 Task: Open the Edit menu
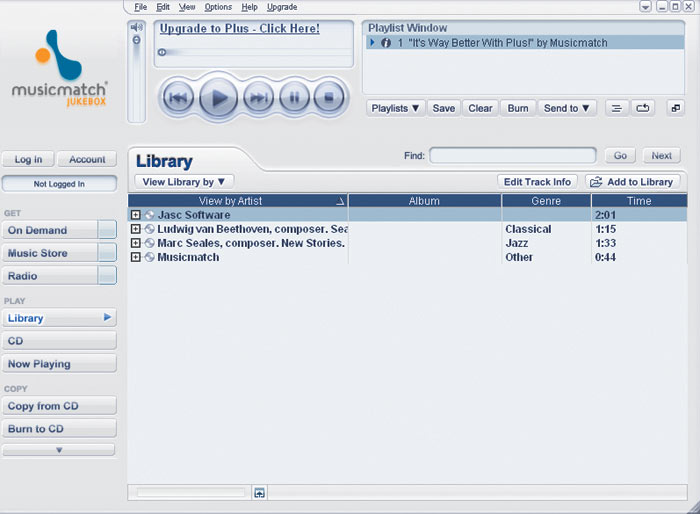163,7
